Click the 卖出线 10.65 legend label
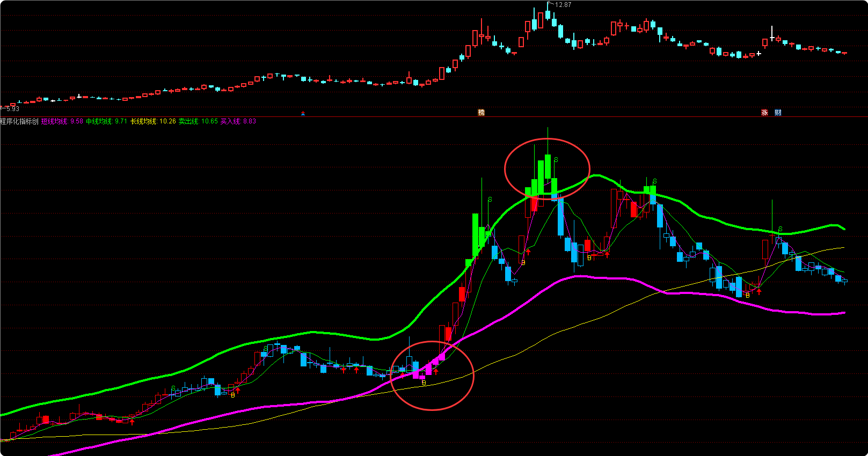868x456 pixels. pos(198,122)
